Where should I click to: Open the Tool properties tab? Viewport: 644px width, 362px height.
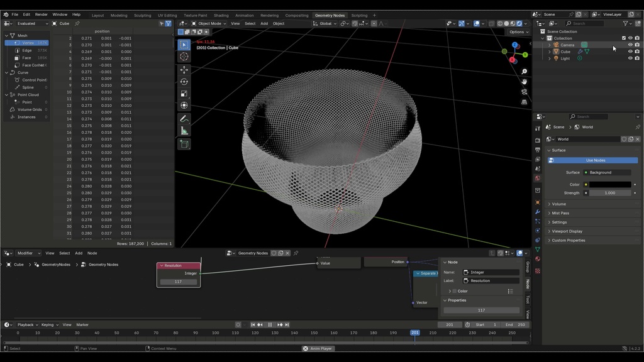click(x=538, y=128)
